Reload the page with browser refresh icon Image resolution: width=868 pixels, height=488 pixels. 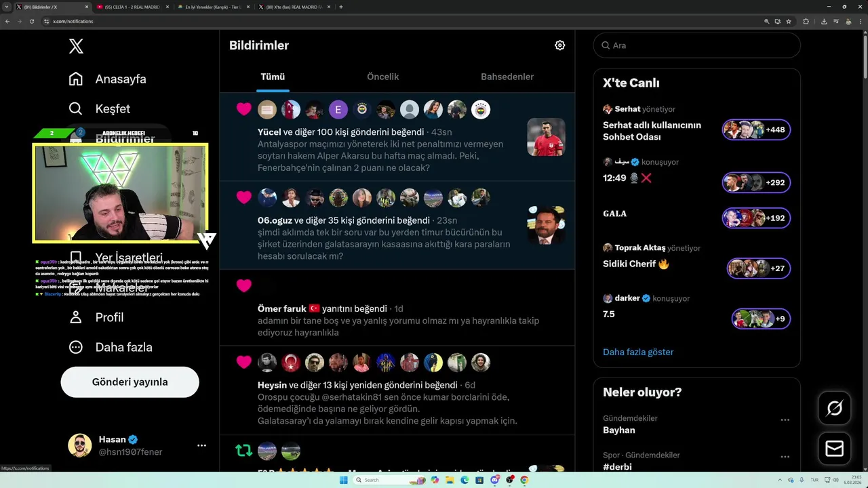click(x=31, y=21)
